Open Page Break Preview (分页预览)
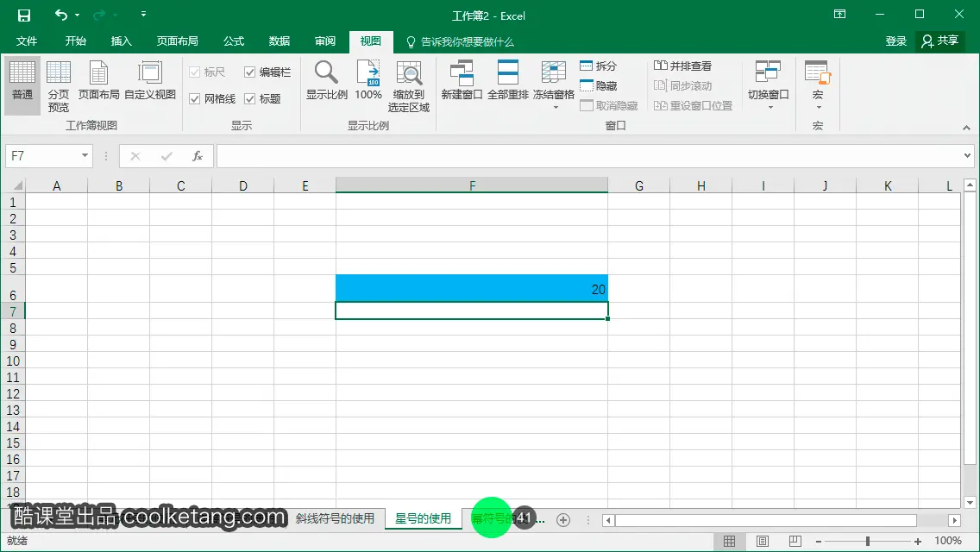This screenshot has width=980, height=552. pyautogui.click(x=58, y=86)
